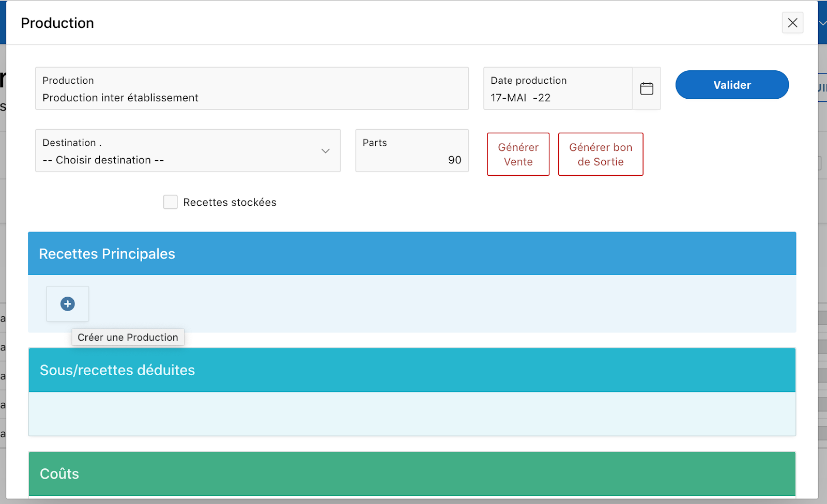Close the Production dialog with the X
Screen dimensions: 827x504
[792, 23]
